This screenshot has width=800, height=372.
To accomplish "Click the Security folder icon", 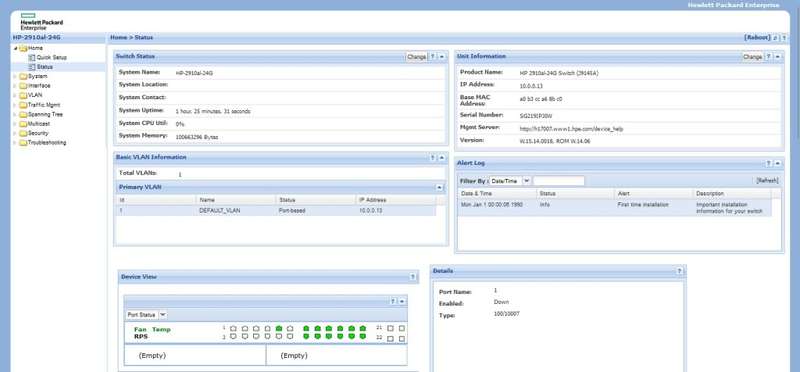I will tap(23, 133).
